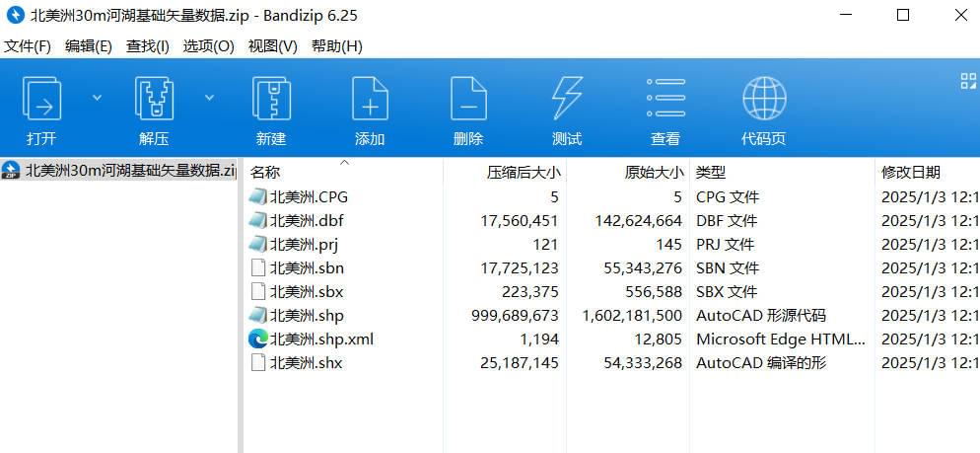Viewport: 980px width, 453px height.
Task: Click type cell SBN 文件
Action: (728, 268)
